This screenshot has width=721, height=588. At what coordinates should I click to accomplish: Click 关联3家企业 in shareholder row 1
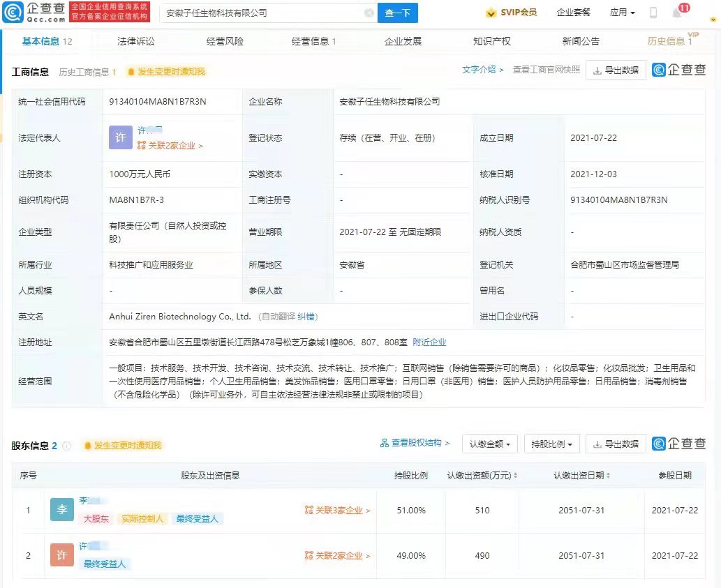(x=338, y=511)
